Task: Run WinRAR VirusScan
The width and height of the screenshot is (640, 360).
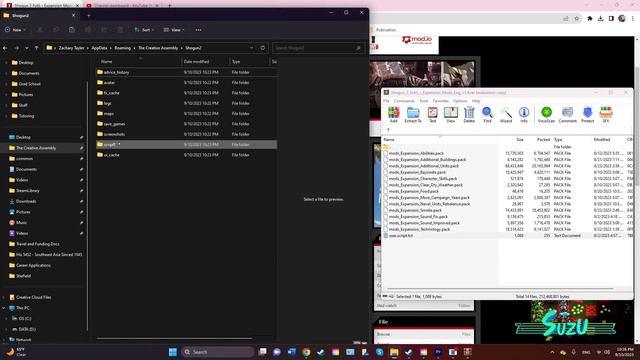Action: (546, 114)
